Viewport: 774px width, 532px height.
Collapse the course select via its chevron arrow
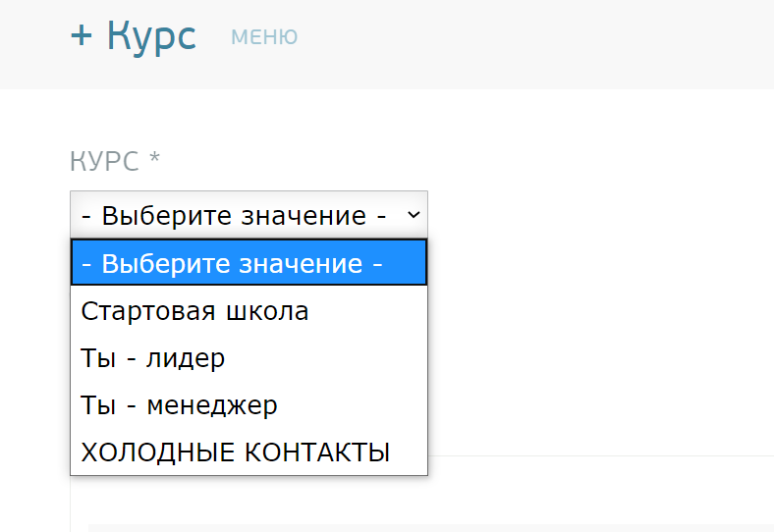pyautogui.click(x=413, y=214)
